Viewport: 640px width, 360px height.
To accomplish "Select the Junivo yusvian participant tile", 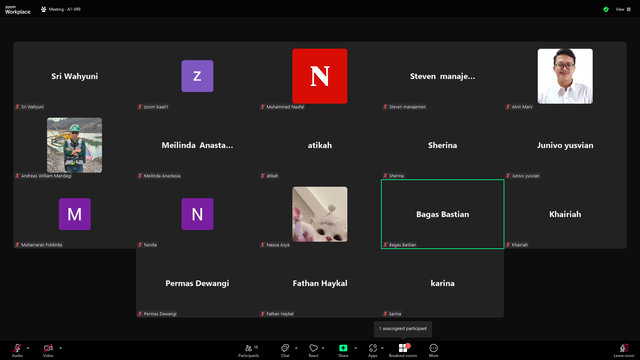I will point(565,145).
